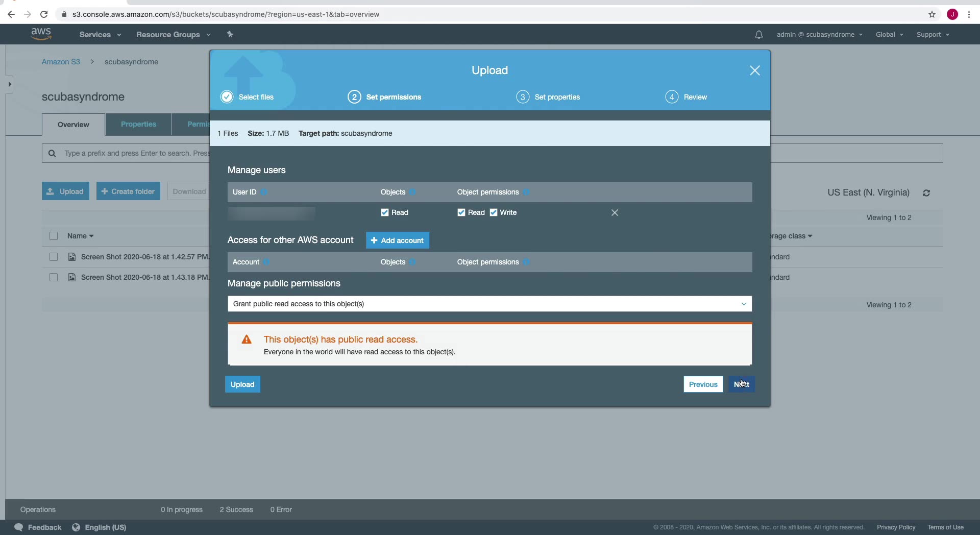Click the info icon beside User ID

[264, 192]
